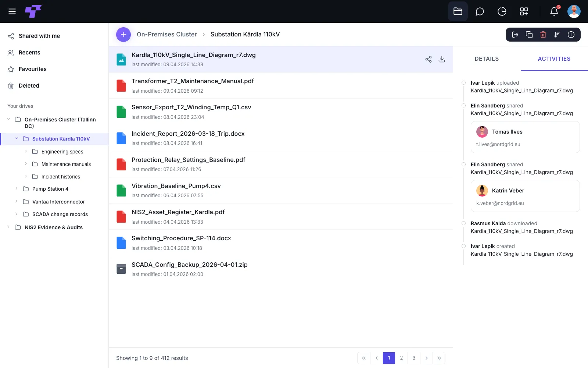Collapse On-Premises Cluster (Tallinn DC) drive
The height and width of the screenshot is (368, 588).
tap(8, 119)
